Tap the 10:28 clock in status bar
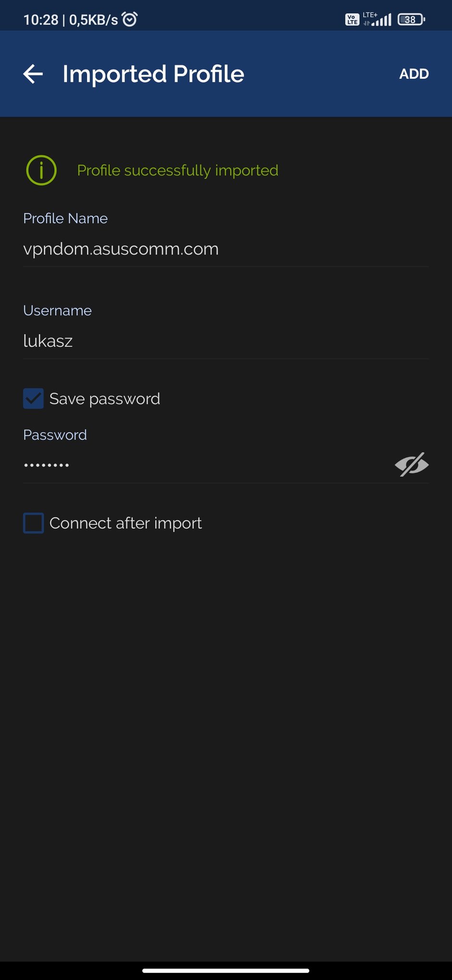452x980 pixels. click(41, 20)
